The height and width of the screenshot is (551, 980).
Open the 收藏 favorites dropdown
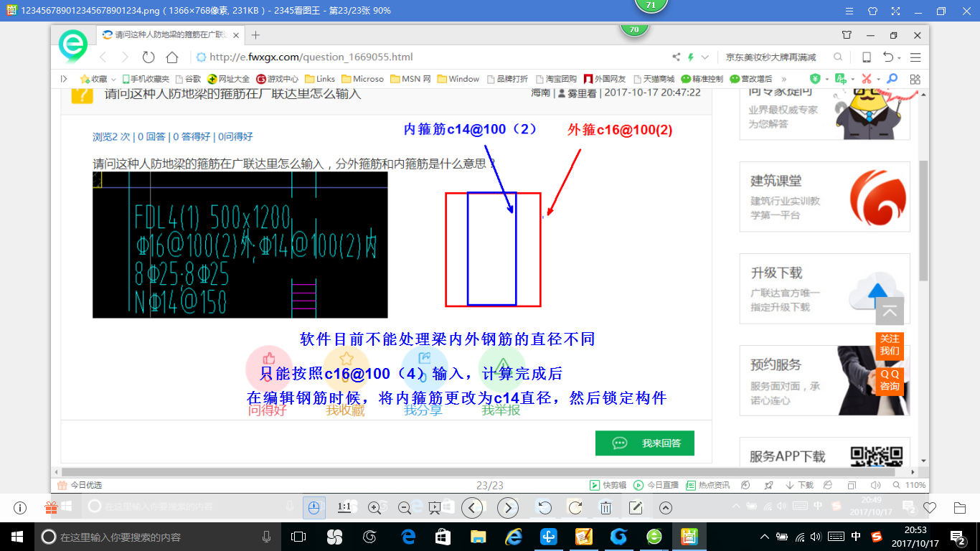(99, 79)
